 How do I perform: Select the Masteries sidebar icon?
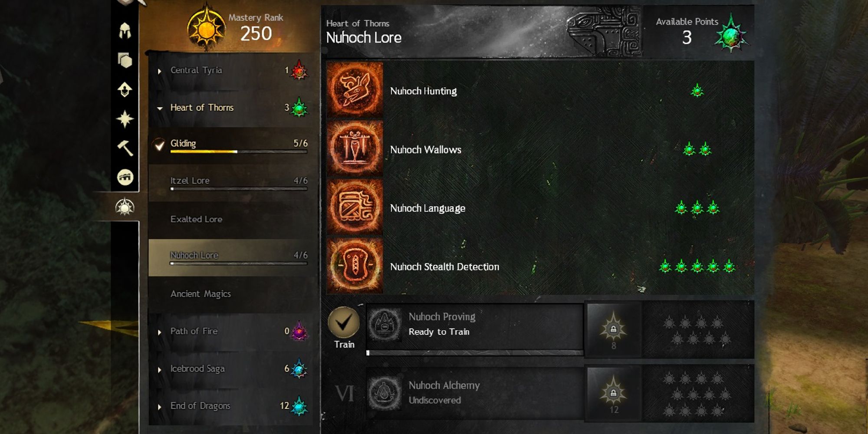(125, 207)
